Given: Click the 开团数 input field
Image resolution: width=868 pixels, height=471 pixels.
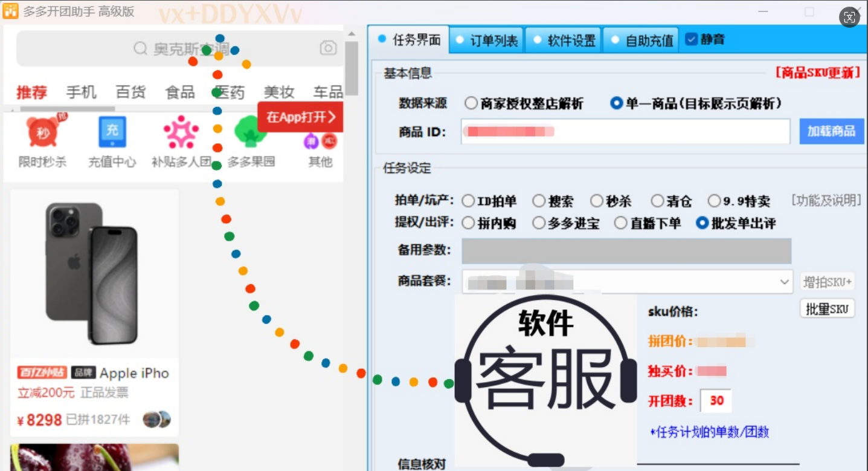Looking at the screenshot, I should 716,400.
